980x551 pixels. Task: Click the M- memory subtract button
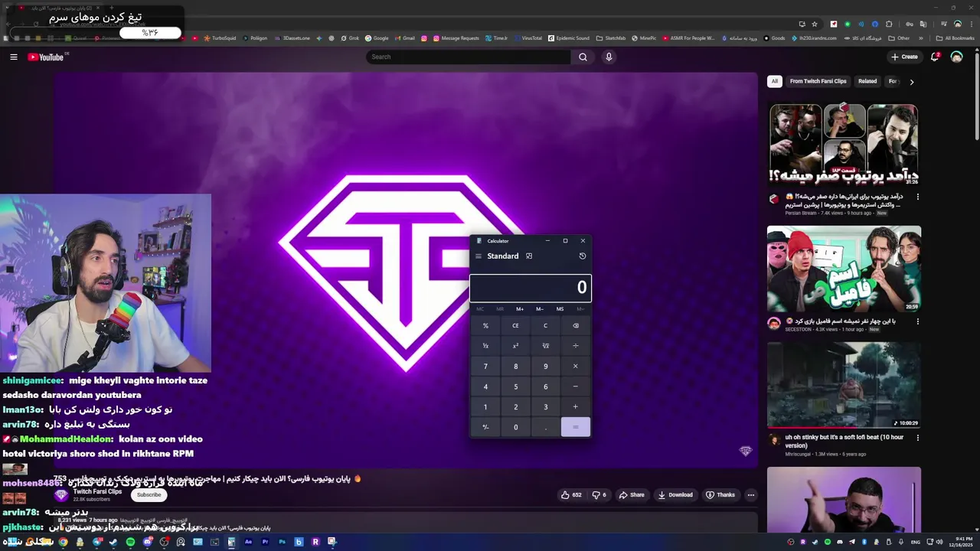[540, 309]
